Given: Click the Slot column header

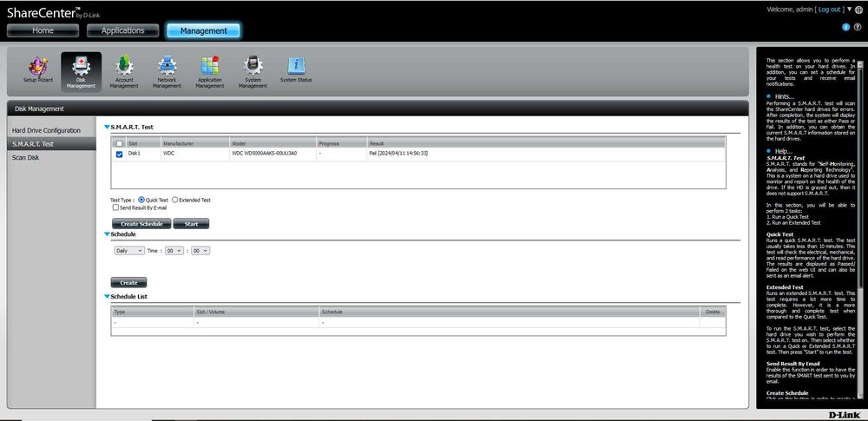Looking at the screenshot, I should pos(143,143).
